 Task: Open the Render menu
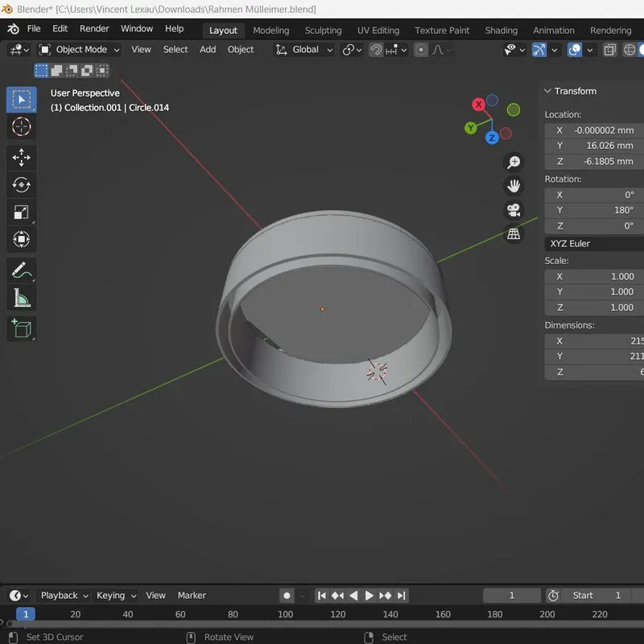click(x=94, y=29)
